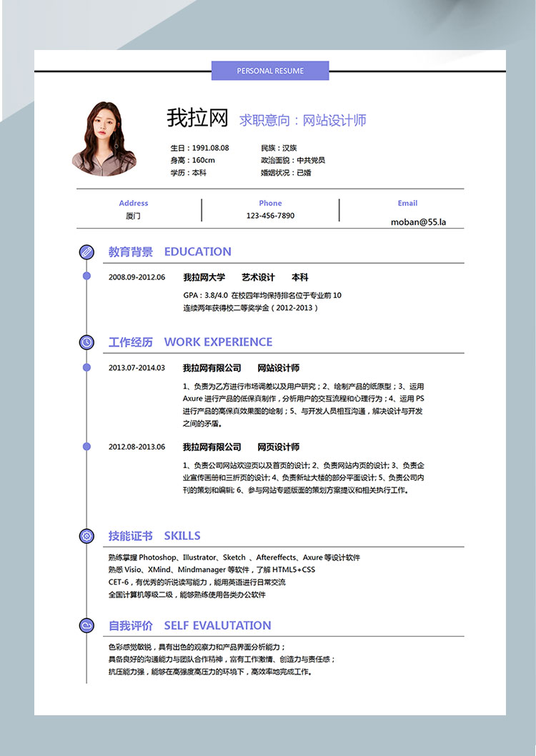Click the date 2008.09-2012.06
This screenshot has width=536, height=756.
tap(137, 277)
